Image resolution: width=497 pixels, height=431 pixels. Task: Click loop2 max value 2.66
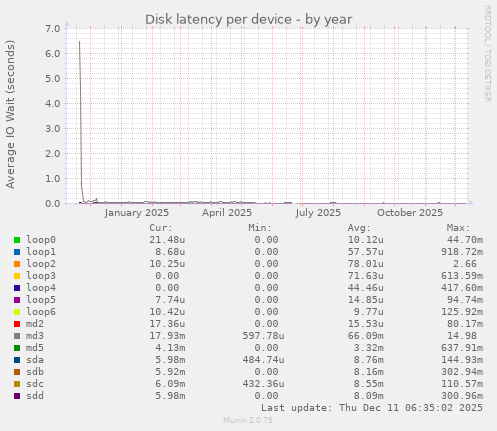[465, 264]
